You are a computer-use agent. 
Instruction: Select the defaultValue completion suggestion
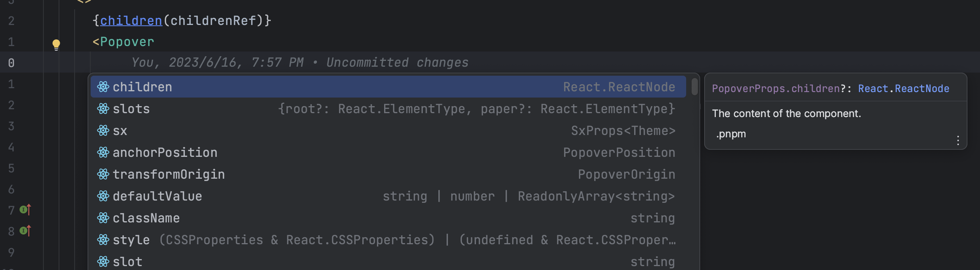(157, 196)
